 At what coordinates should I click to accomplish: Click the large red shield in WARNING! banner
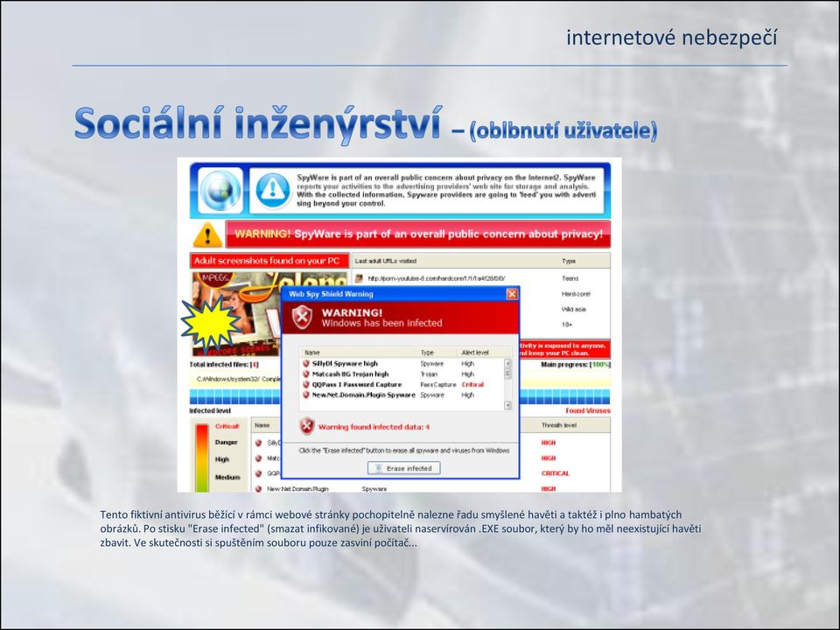302,317
